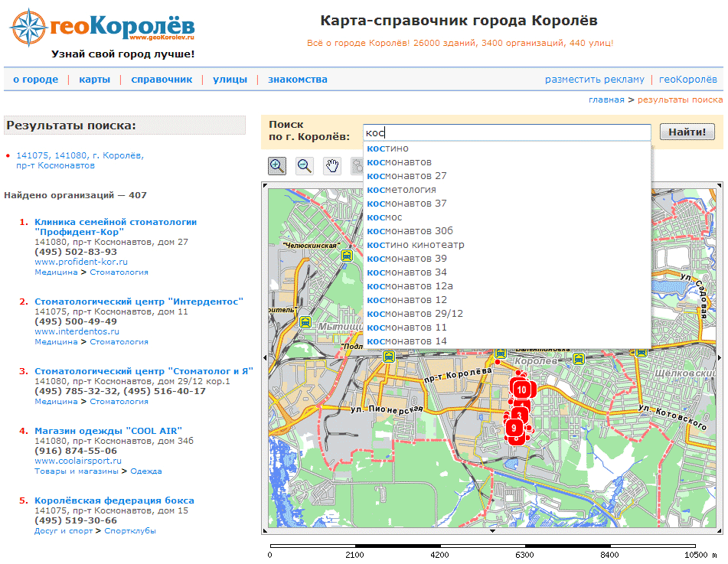This screenshot has height=564, width=728.
Task: Visit www.coolairsport.ru website link
Action: [x=78, y=461]
